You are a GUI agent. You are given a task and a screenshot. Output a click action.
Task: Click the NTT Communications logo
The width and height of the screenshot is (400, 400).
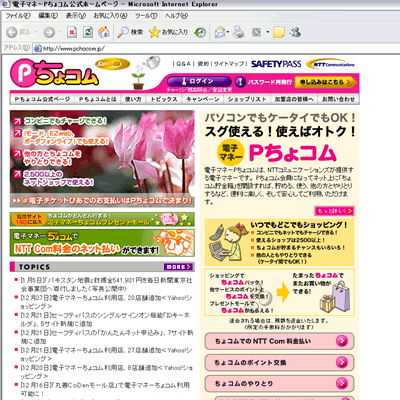click(x=331, y=64)
